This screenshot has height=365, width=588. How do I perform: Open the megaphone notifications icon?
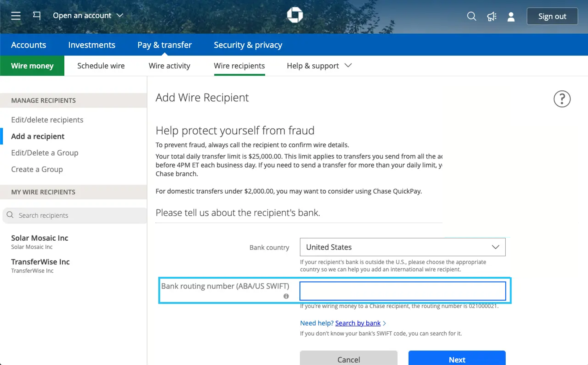pyautogui.click(x=492, y=16)
